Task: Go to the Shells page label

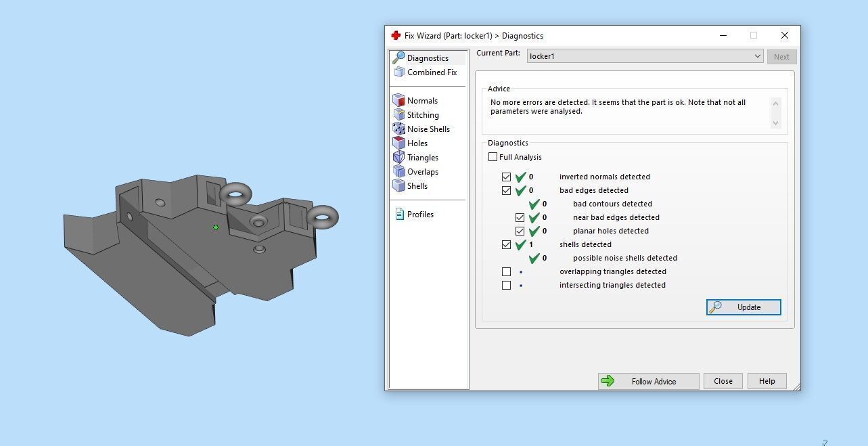Action: [417, 186]
